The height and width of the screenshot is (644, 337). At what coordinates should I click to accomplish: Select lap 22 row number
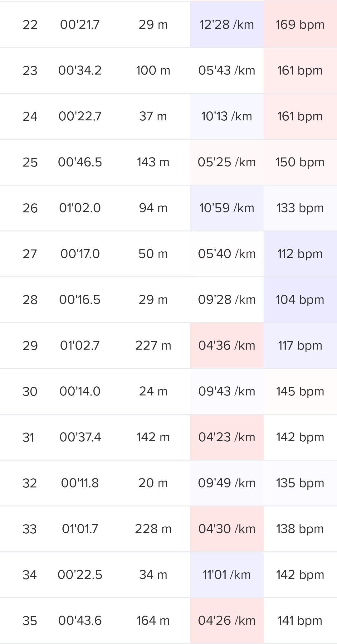[30, 25]
